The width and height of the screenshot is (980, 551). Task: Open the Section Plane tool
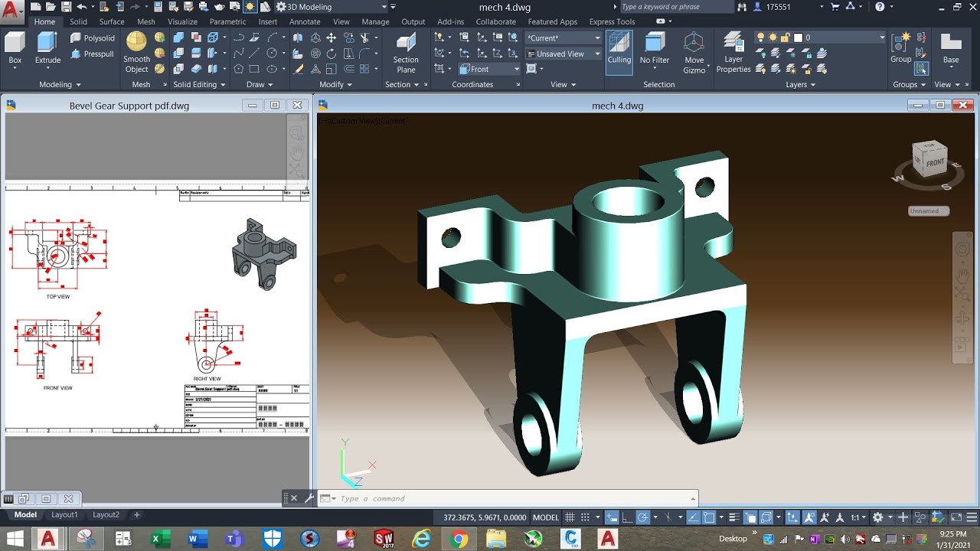[406, 53]
